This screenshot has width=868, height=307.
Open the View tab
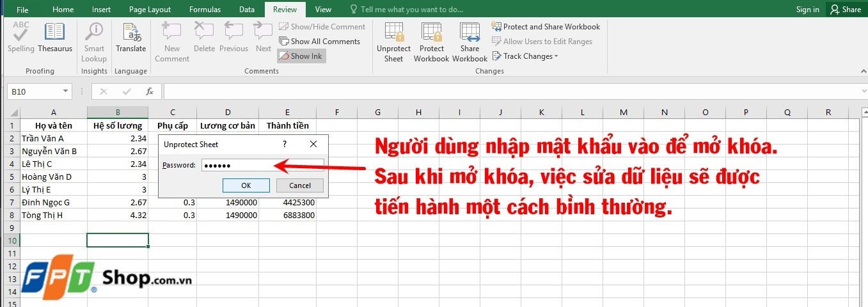point(323,10)
